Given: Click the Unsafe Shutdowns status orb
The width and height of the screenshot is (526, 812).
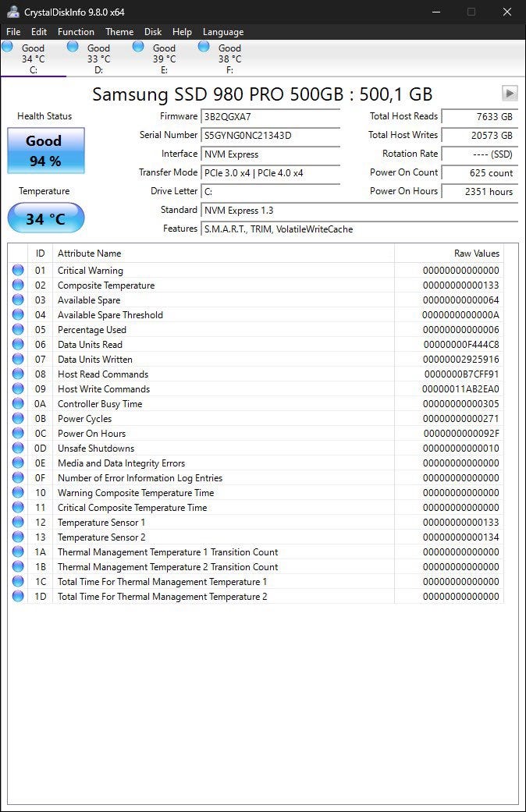Looking at the screenshot, I should 18,448.
